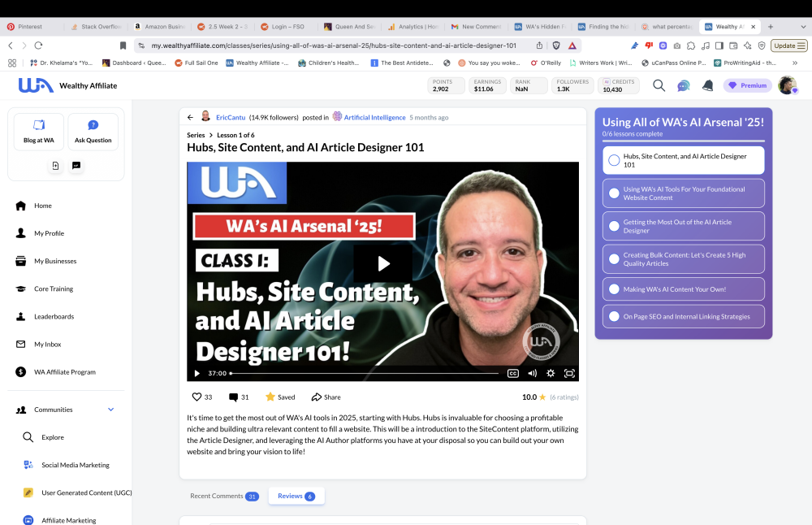Viewport: 812px width, 525px height.
Task: Click the chat bubble icon under Ask Question
Action: point(76,166)
